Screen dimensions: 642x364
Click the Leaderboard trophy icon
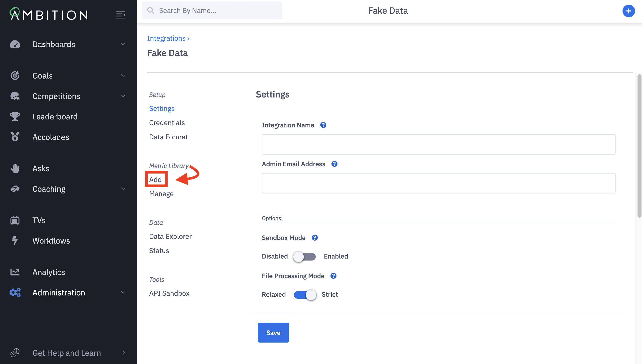click(15, 116)
